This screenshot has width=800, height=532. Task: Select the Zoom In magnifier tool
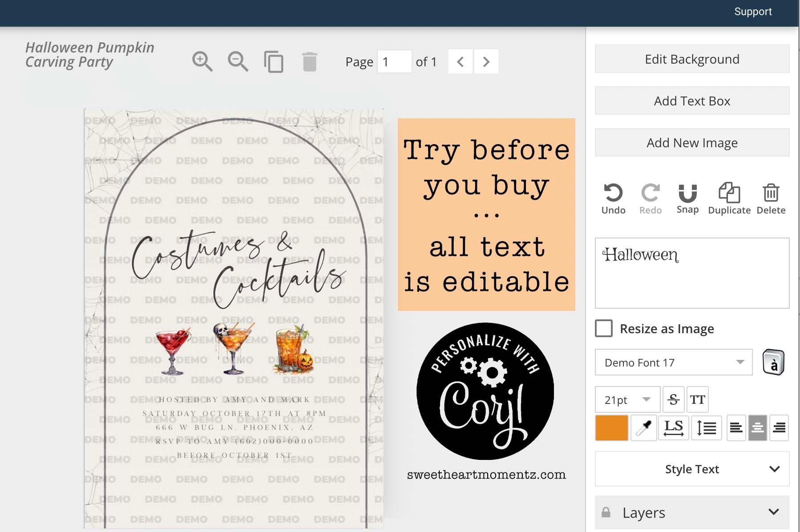coord(202,61)
